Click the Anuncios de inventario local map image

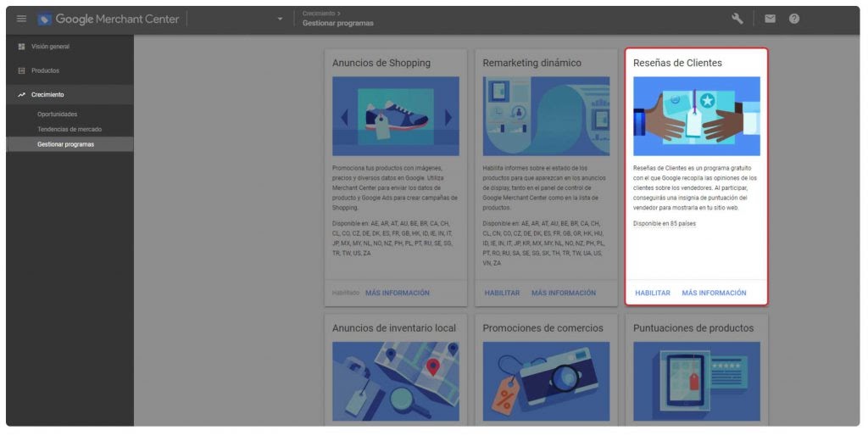coord(396,381)
